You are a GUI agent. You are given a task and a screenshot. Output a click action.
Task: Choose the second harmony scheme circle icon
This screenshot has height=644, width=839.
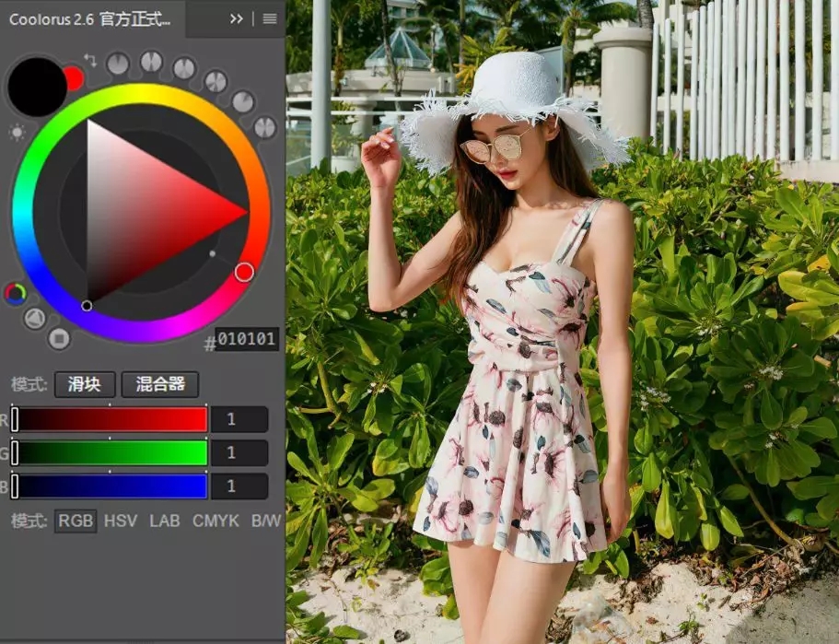151,62
